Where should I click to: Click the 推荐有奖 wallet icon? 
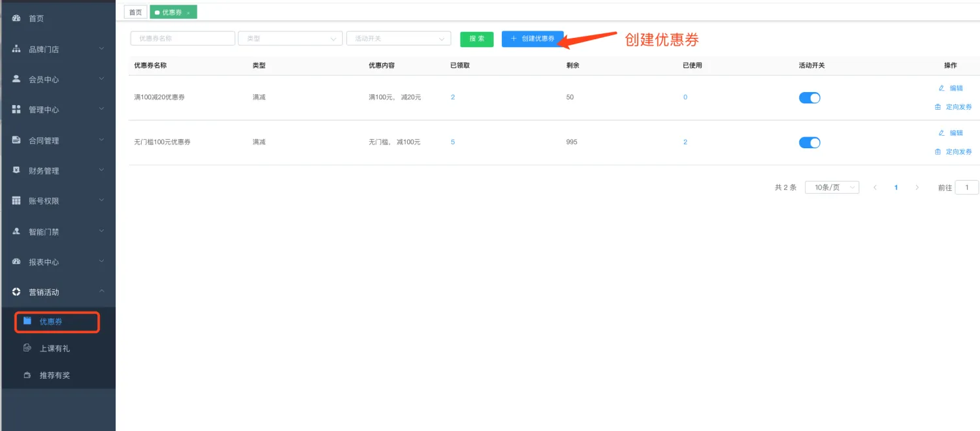tap(27, 375)
